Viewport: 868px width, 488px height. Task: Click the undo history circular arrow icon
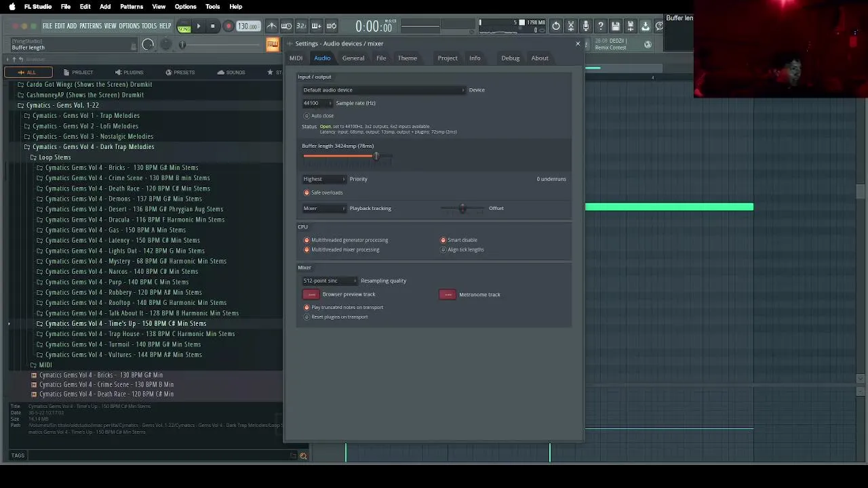(x=556, y=26)
